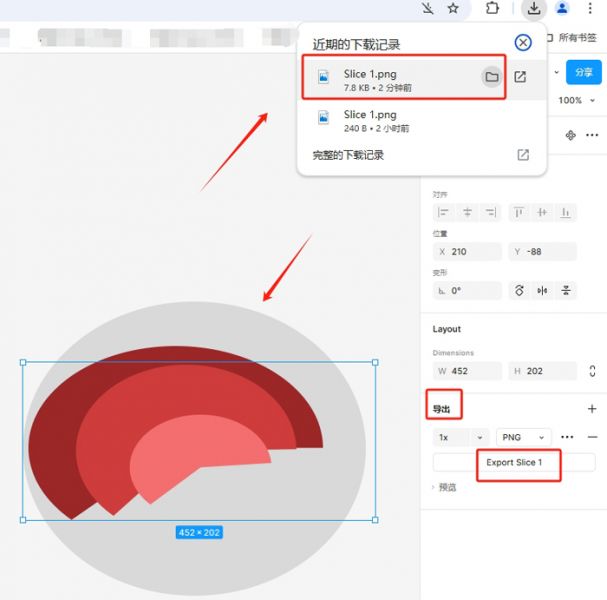Click the top-left slice selection handle
The width and height of the screenshot is (607, 600).
[x=23, y=363]
